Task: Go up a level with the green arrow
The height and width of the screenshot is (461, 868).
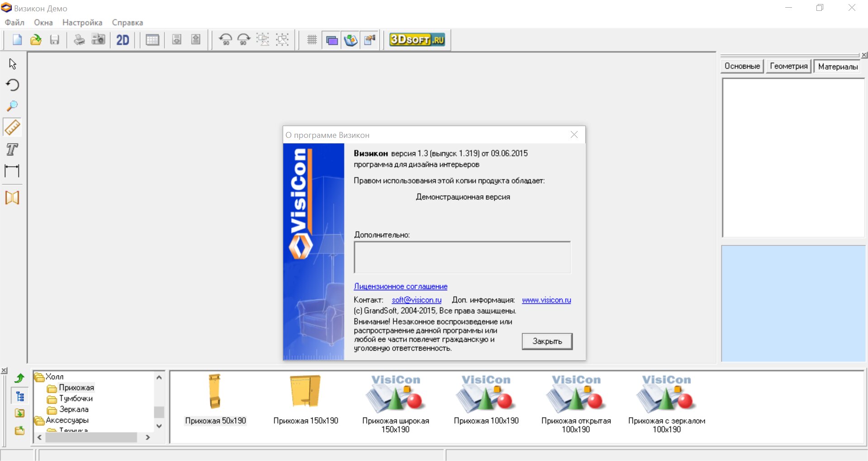Action: point(19,378)
